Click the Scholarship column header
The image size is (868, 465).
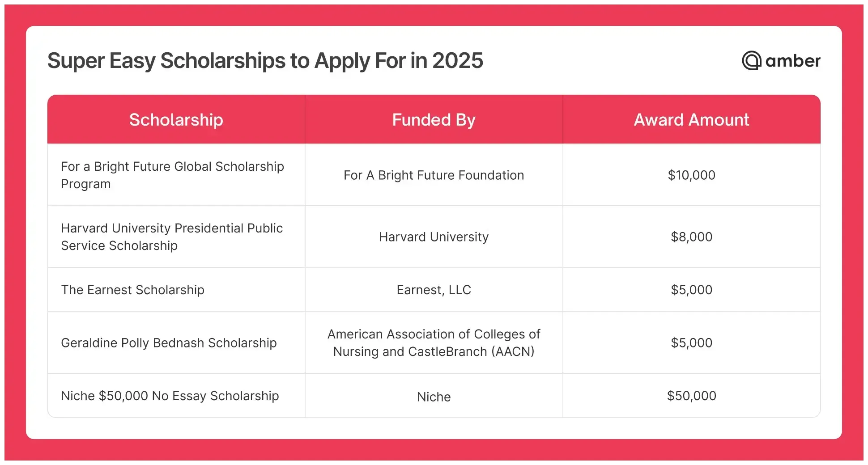176,120
